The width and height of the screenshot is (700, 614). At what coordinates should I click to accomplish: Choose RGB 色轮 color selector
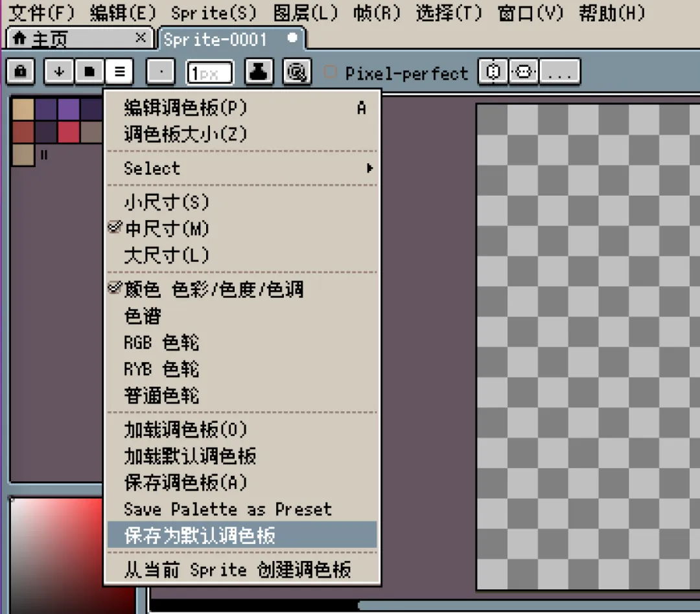point(242,342)
